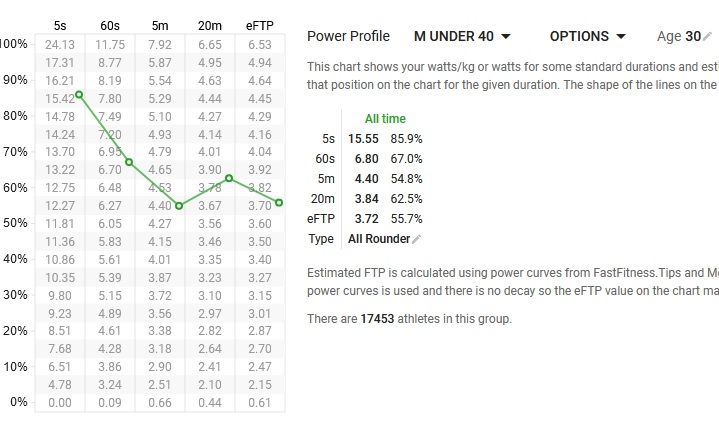Screen dimensions: 719x432
Task: Expand the OPTIONS dropdown menu
Action: pyautogui.click(x=588, y=36)
